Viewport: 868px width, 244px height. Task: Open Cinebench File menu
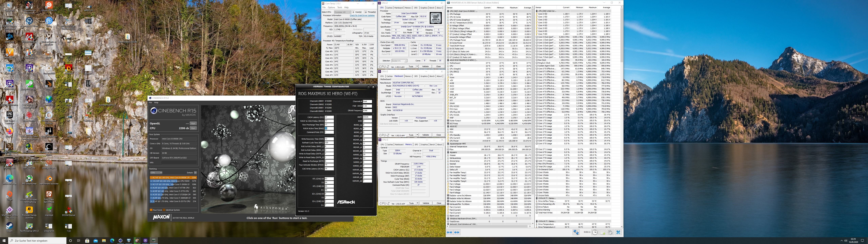tap(151, 103)
